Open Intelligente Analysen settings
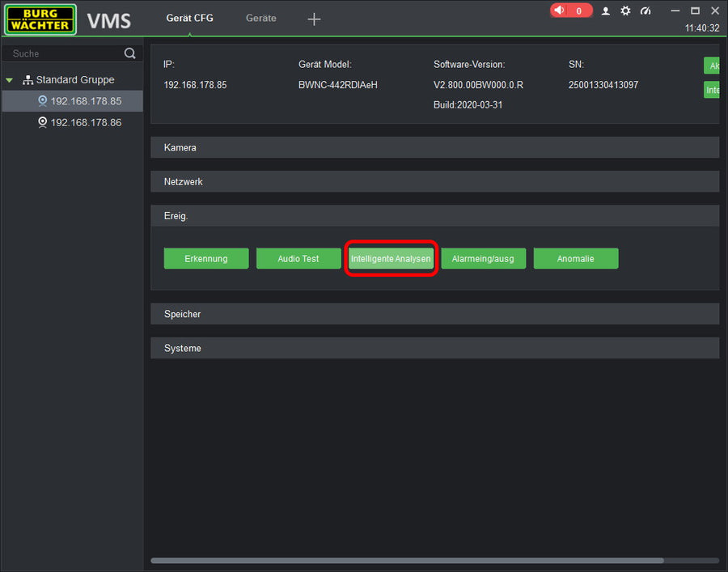This screenshot has width=728, height=572. tap(391, 259)
